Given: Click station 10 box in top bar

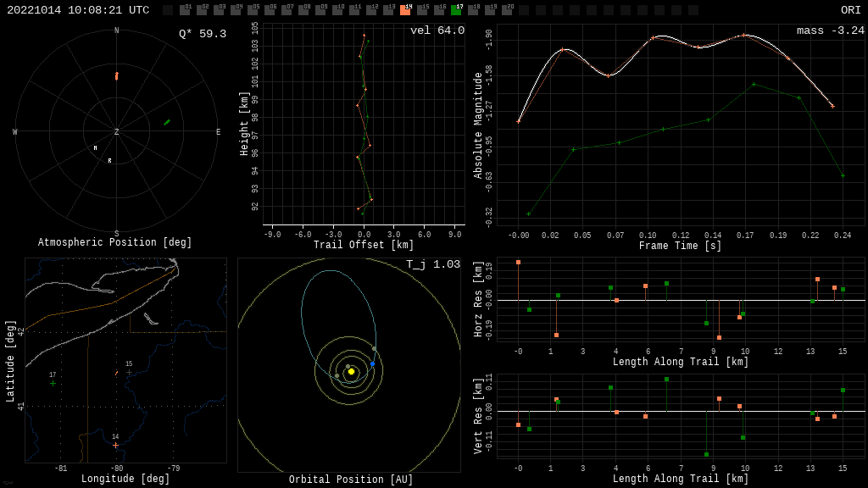Looking at the screenshot, I should click(x=337, y=10).
